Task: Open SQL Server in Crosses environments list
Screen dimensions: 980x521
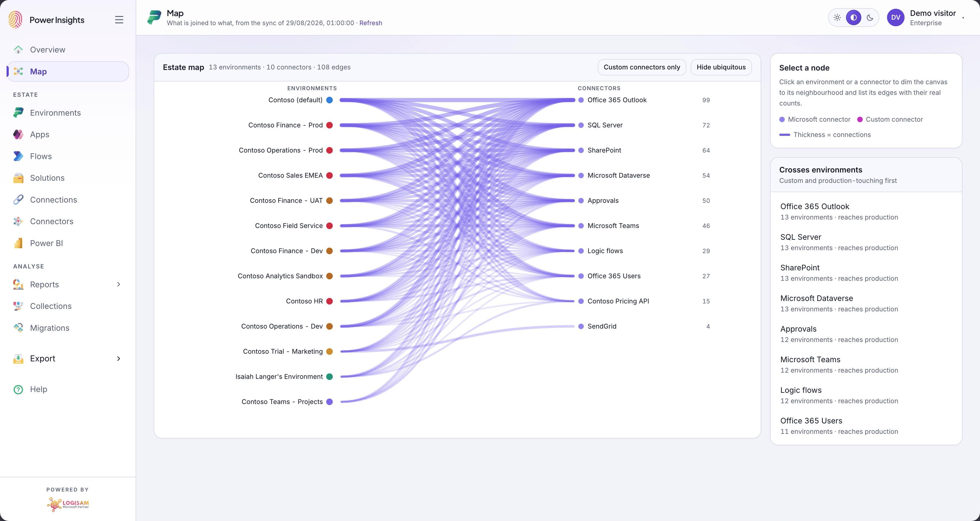Action: pyautogui.click(x=866, y=242)
